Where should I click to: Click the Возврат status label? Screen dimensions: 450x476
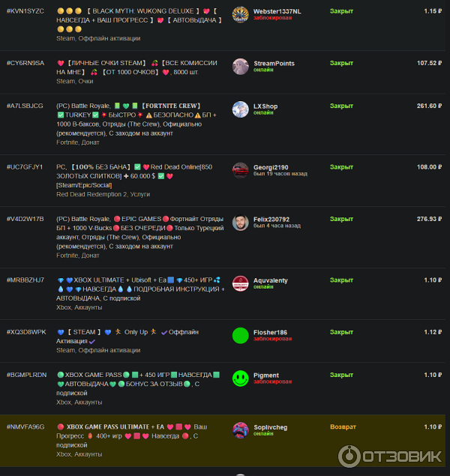(343, 427)
